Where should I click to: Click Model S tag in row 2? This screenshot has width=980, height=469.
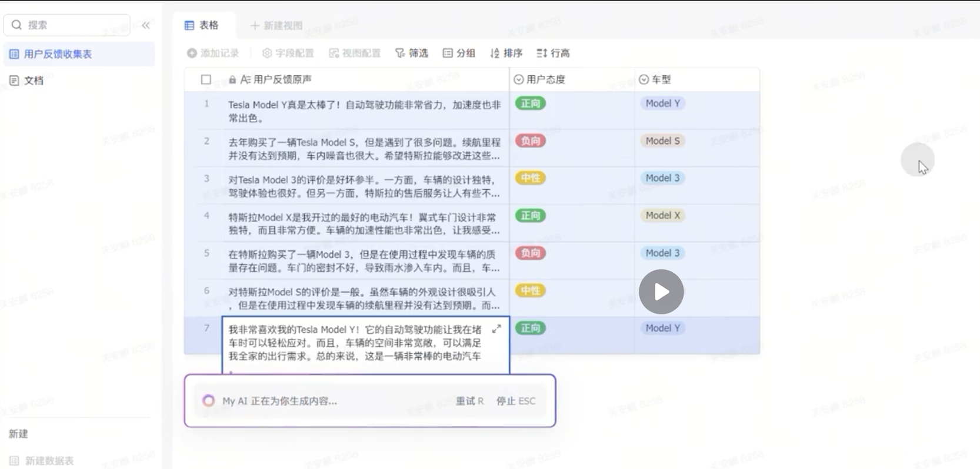[x=662, y=141]
